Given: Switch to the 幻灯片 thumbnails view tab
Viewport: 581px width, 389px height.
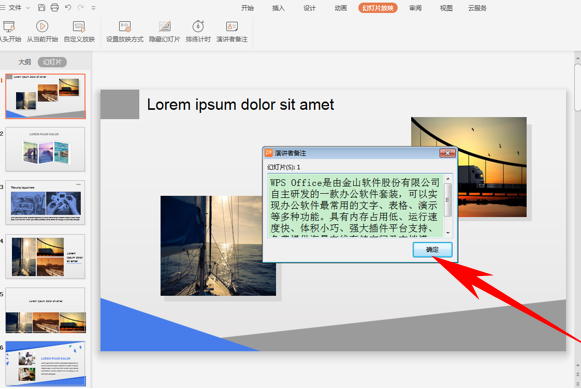Looking at the screenshot, I should point(52,62).
